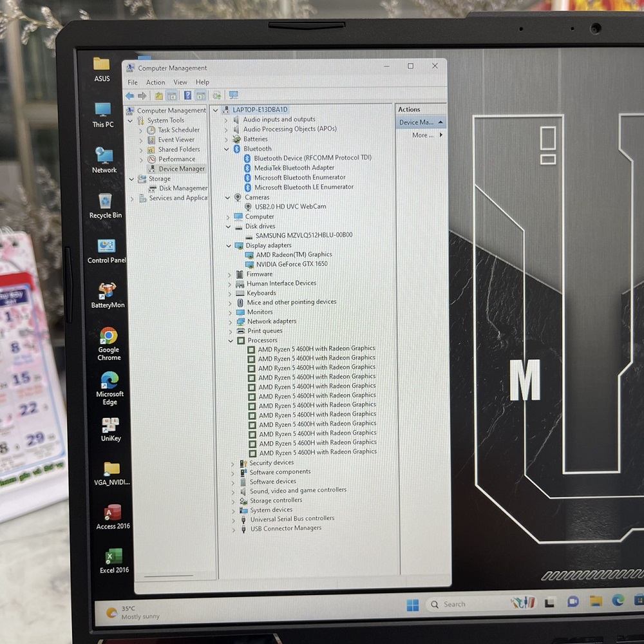Collapse the Bluetooth category
This screenshot has width=644, height=644.
[x=226, y=149]
